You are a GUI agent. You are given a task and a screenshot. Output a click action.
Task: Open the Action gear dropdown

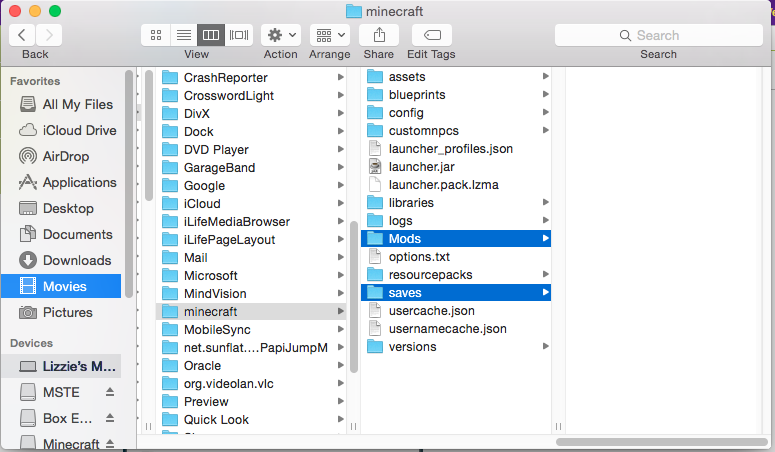281,35
